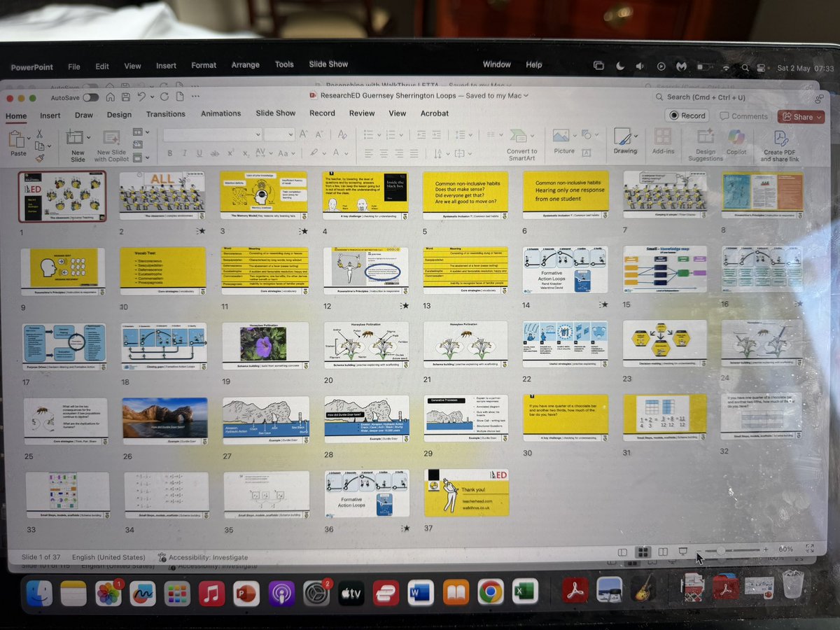Open the font size combo box

pos(279,134)
